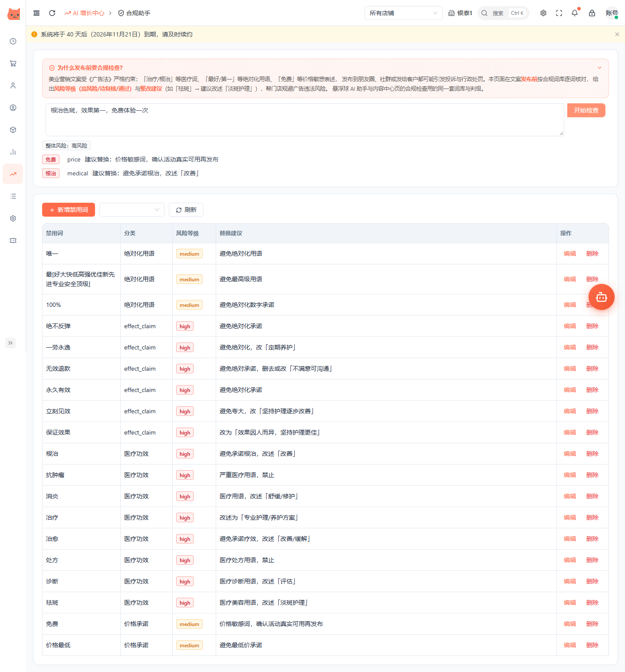Open shopping cart sidebar icon
The width and height of the screenshot is (625, 672).
pos(13,63)
